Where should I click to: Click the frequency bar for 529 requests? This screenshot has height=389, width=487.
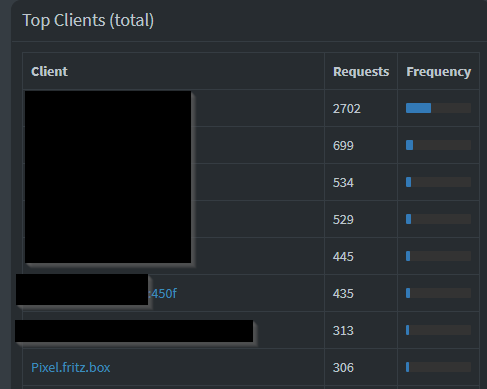438,219
